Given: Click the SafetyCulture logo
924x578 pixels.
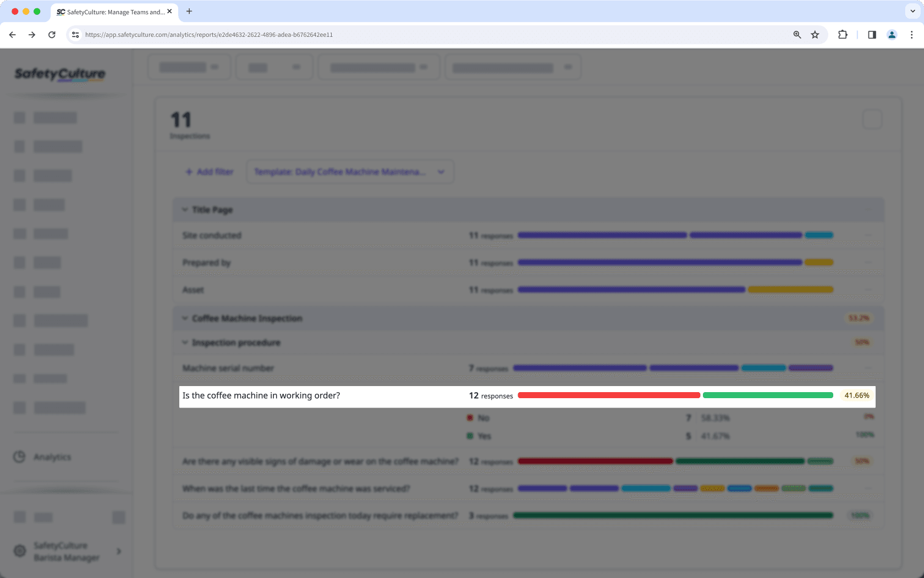Looking at the screenshot, I should [60, 74].
